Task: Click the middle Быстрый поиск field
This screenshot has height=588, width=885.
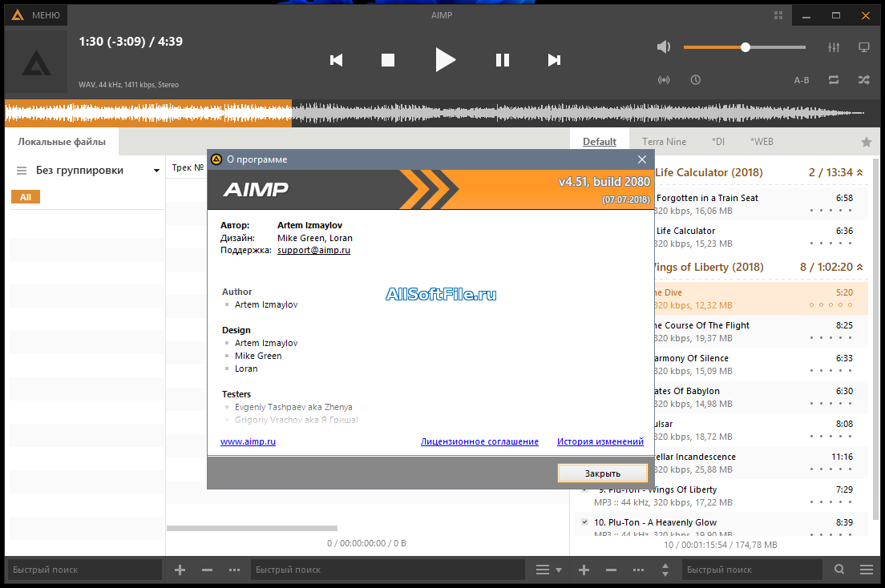Action: (388, 570)
